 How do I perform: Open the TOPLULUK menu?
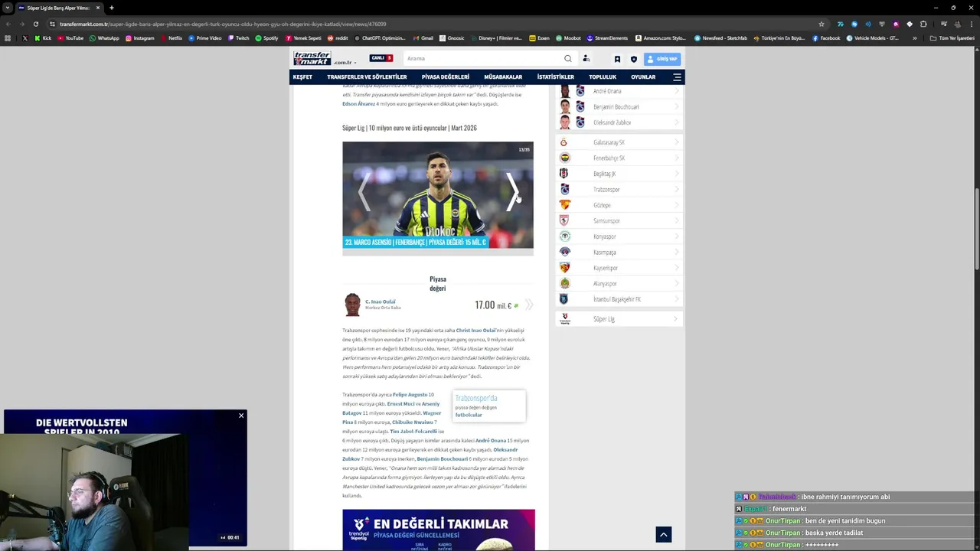(603, 77)
